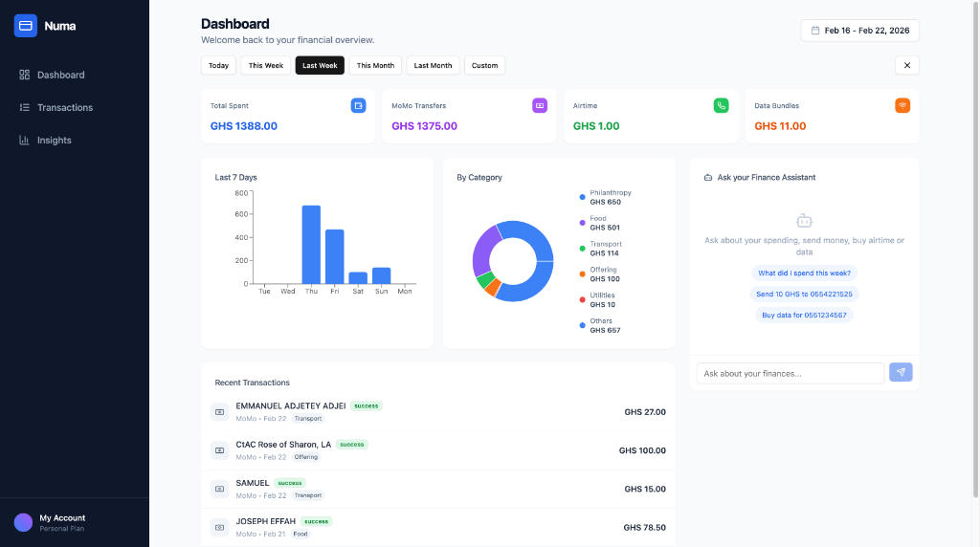This screenshot has height=547, width=980.
Task: Click the Sun bar in Last 7 Days chart
Action: click(x=381, y=275)
